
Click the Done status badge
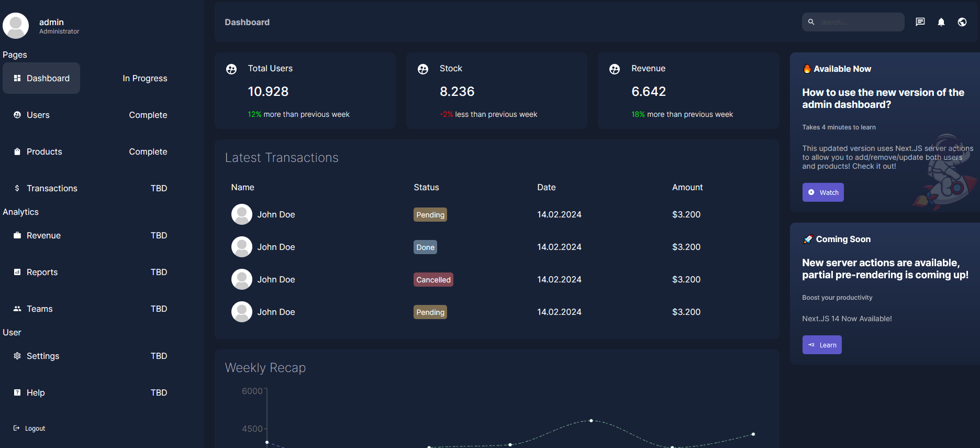coord(425,247)
